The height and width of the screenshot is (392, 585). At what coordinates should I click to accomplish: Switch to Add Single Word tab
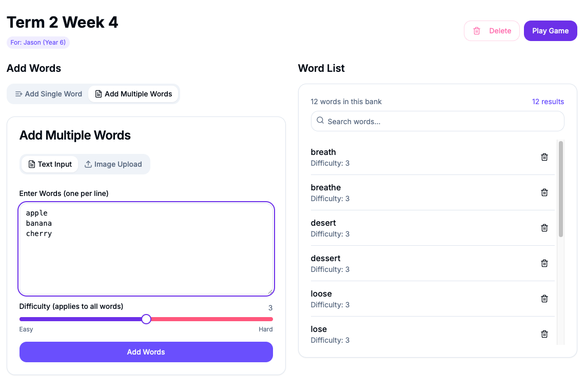(x=49, y=94)
